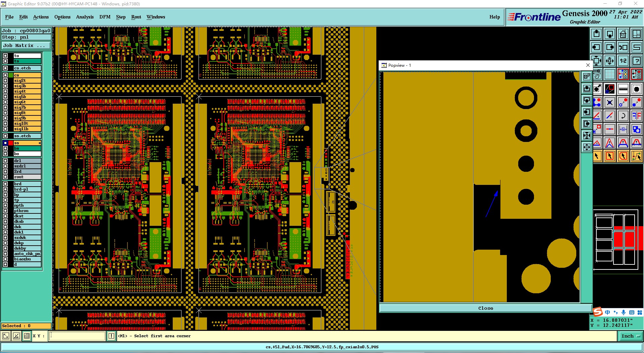Click the dashed box round pad icon
The height and width of the screenshot is (353, 644).
637,89
